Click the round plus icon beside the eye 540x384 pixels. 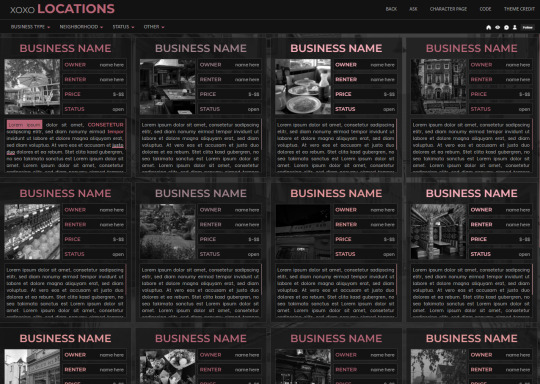tap(506, 27)
